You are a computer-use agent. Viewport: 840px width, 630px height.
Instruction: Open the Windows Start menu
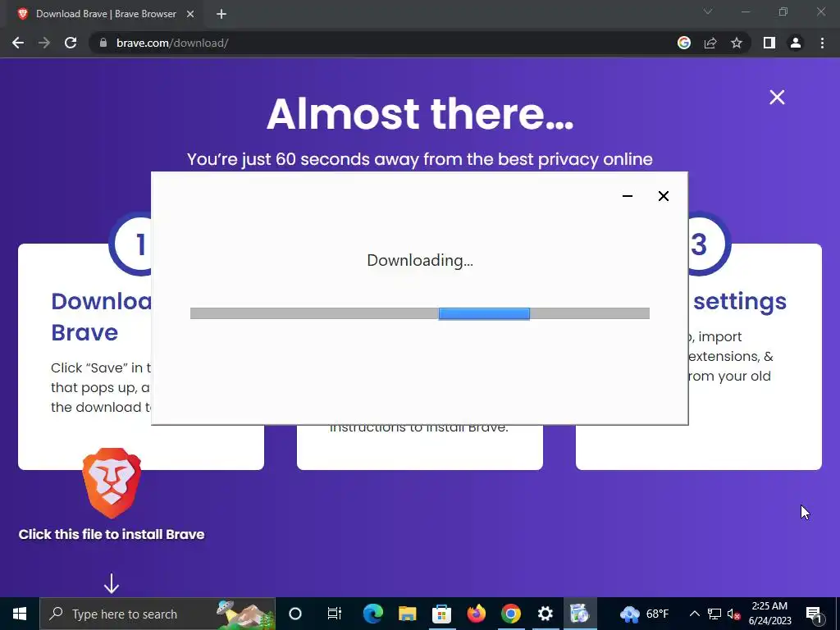20,614
